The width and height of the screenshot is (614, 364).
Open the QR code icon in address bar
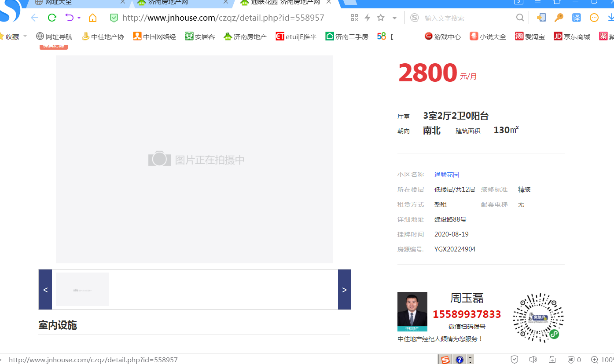tap(354, 18)
